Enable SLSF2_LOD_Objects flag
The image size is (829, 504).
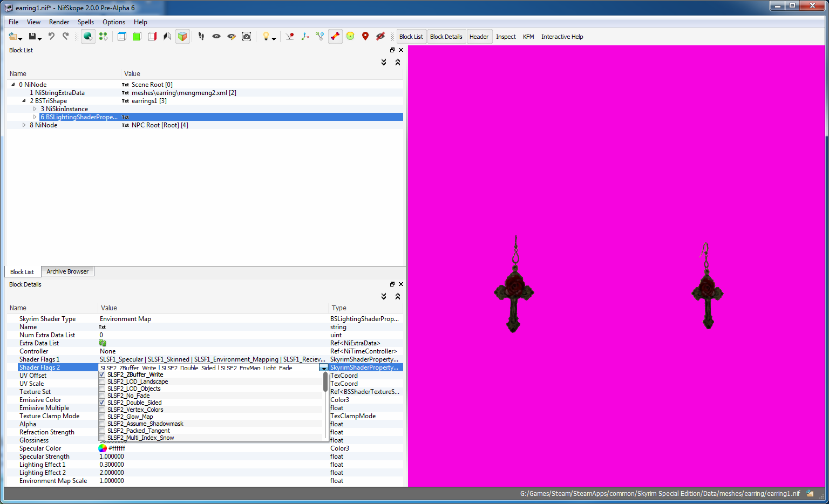[x=102, y=389]
